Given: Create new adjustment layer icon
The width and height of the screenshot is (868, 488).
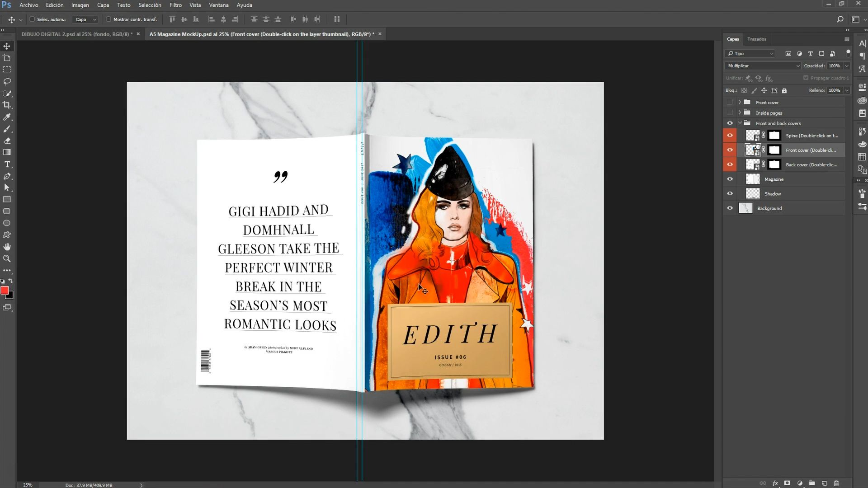Looking at the screenshot, I should click(800, 483).
